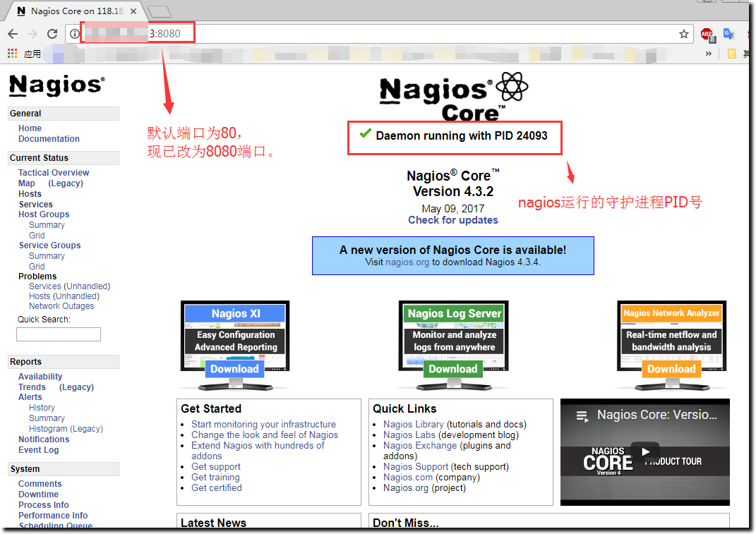
Task: Open the Services status page
Action: tap(36, 205)
